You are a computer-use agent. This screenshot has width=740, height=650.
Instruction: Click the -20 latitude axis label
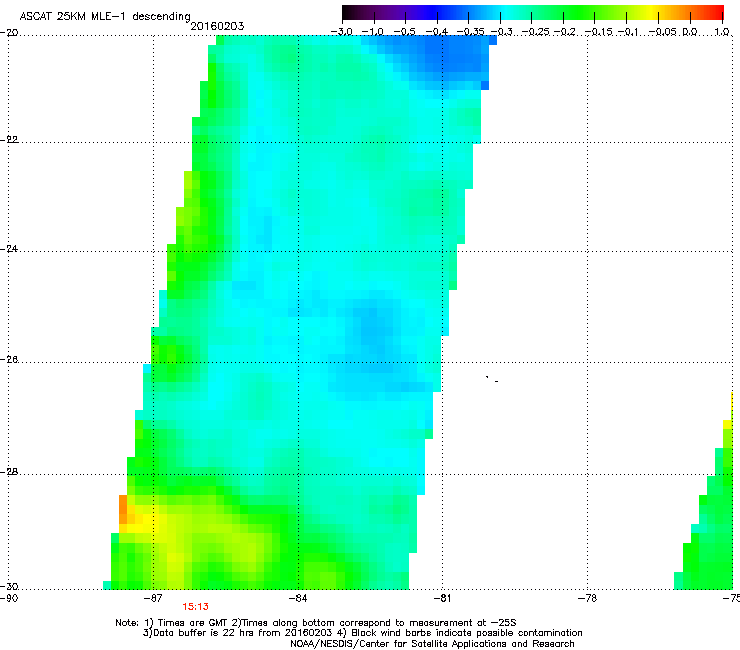(x=9, y=33)
